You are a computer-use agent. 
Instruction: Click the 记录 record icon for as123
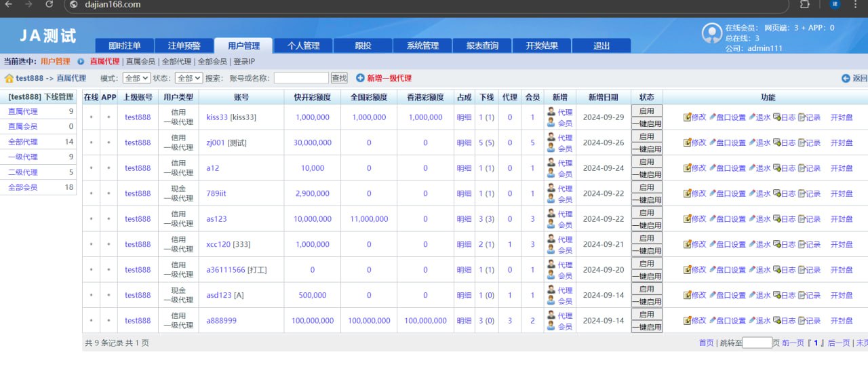[802, 219]
